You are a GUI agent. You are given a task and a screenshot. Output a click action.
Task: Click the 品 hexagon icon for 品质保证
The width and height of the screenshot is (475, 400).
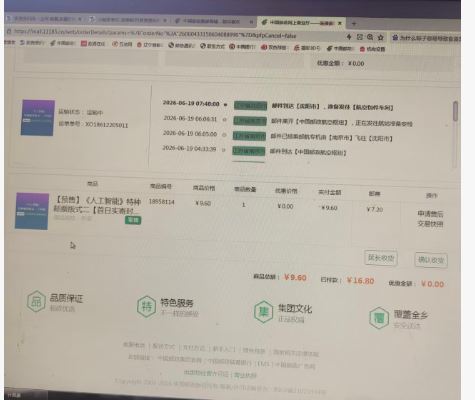pos(36,301)
